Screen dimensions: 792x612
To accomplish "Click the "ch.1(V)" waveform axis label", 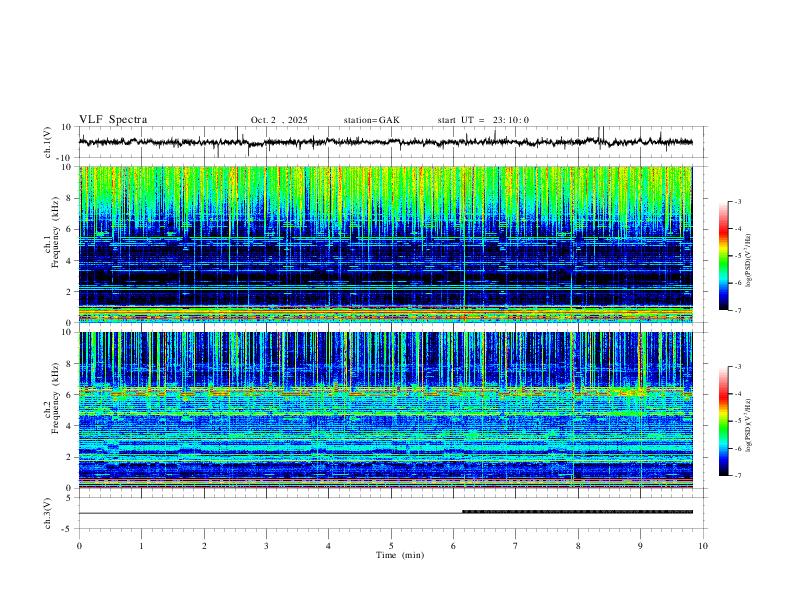I will click(48, 142).
